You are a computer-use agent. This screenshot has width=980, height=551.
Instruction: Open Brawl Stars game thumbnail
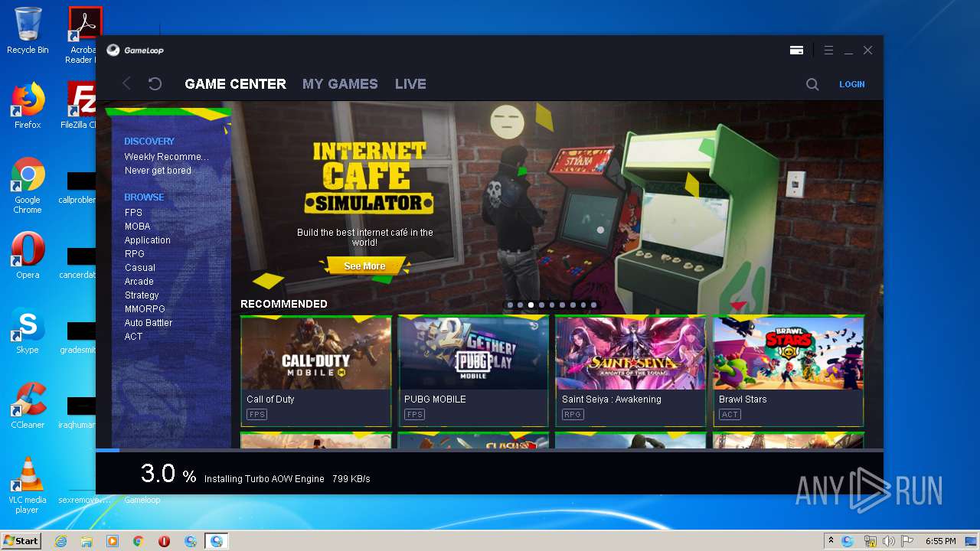click(x=789, y=353)
